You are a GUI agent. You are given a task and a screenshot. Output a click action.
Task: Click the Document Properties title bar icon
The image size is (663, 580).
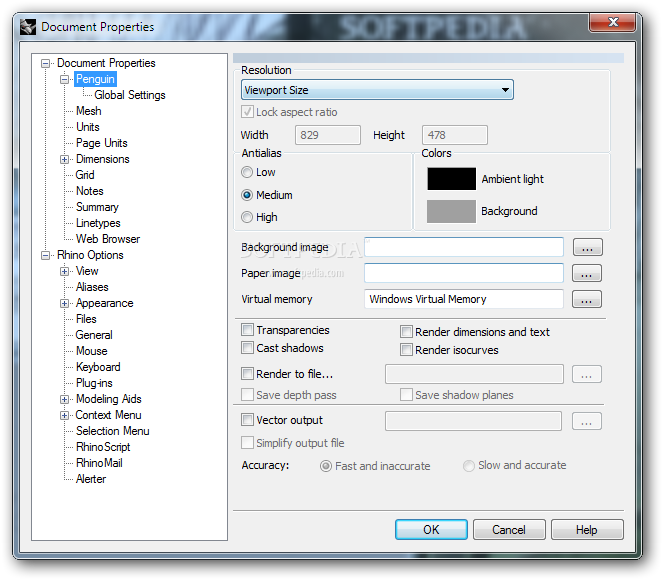point(28,27)
